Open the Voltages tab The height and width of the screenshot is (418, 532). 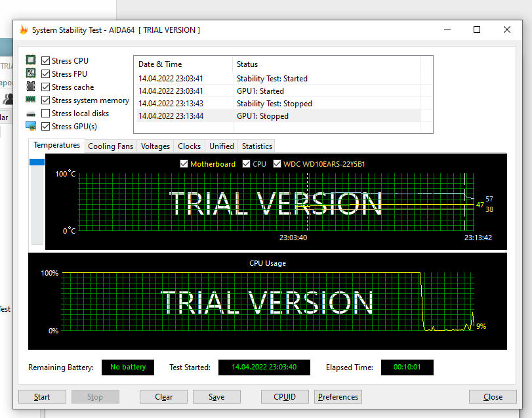[x=155, y=146]
